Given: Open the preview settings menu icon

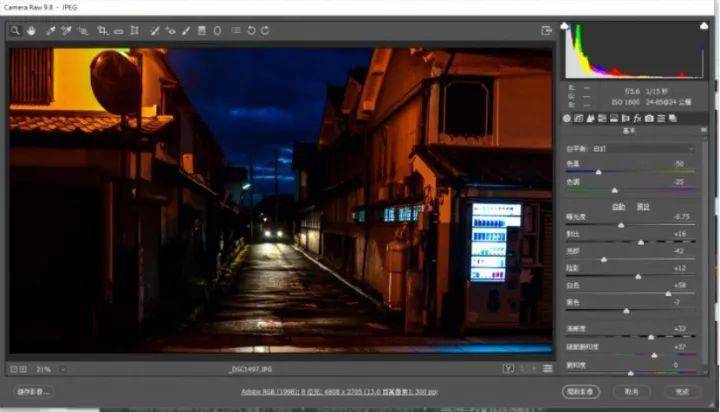Looking at the screenshot, I should click(547, 368).
